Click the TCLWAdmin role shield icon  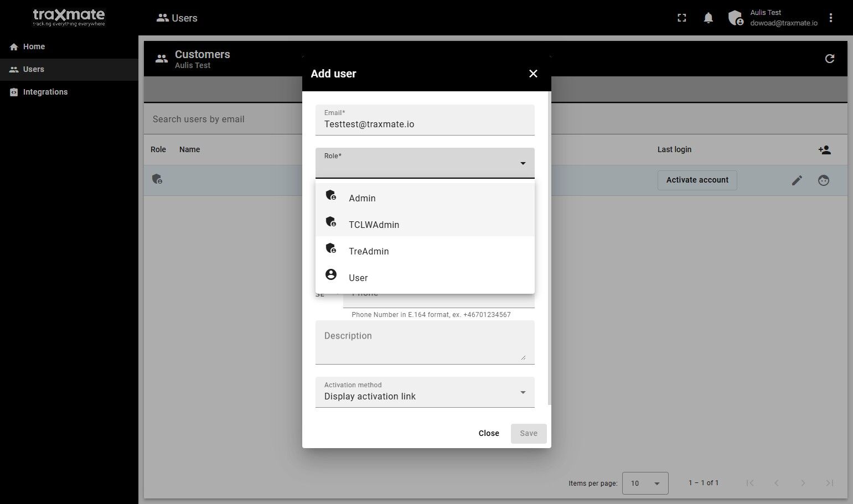pos(331,221)
